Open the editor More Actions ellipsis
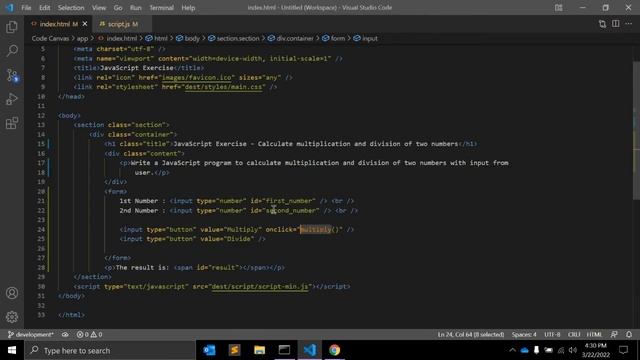This screenshot has width=640, height=360. pos(629,24)
